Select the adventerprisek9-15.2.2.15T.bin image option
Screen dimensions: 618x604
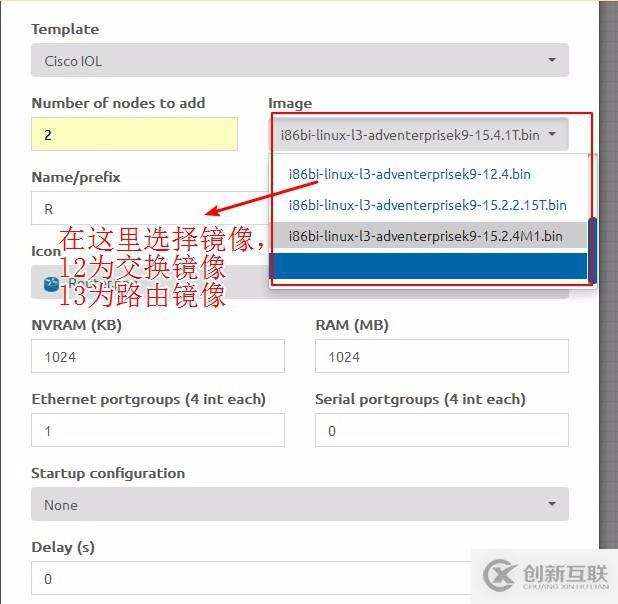click(x=429, y=205)
